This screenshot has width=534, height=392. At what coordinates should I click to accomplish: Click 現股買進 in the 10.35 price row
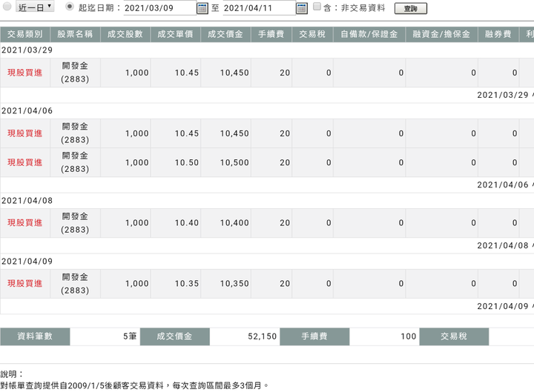point(25,283)
